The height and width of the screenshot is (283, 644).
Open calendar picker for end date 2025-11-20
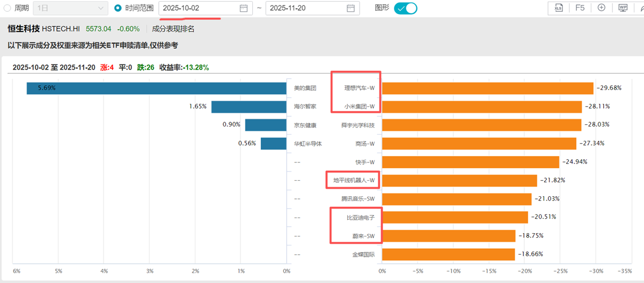click(x=350, y=8)
